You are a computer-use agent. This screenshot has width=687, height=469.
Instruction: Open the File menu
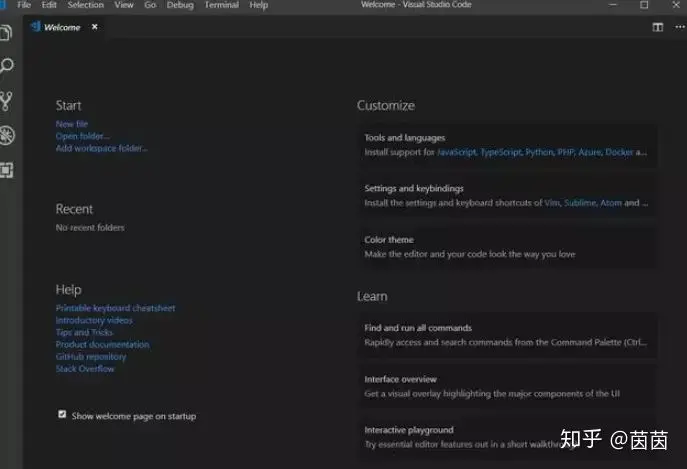click(x=24, y=5)
